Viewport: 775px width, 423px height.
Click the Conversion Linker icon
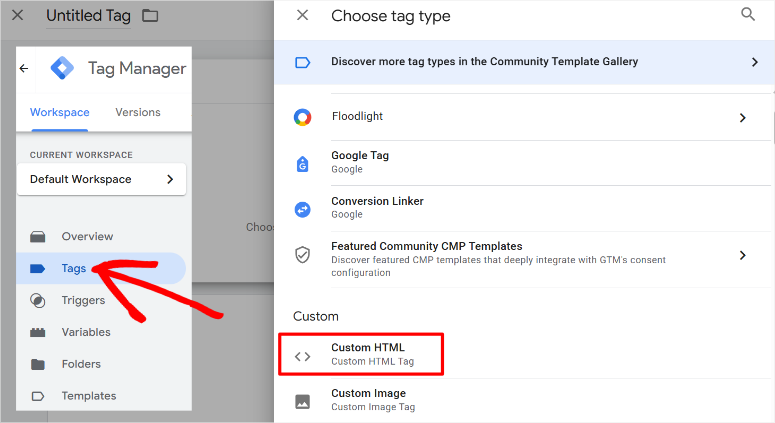click(x=302, y=208)
